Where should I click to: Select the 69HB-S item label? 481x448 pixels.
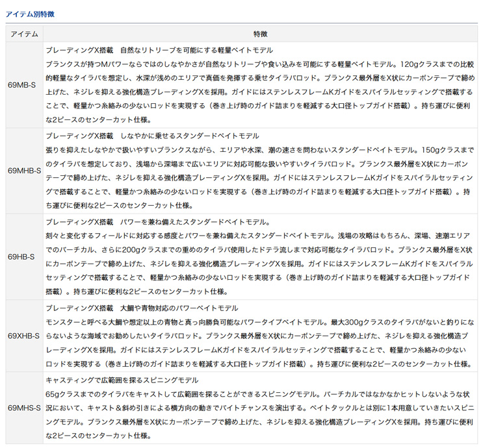click(23, 256)
